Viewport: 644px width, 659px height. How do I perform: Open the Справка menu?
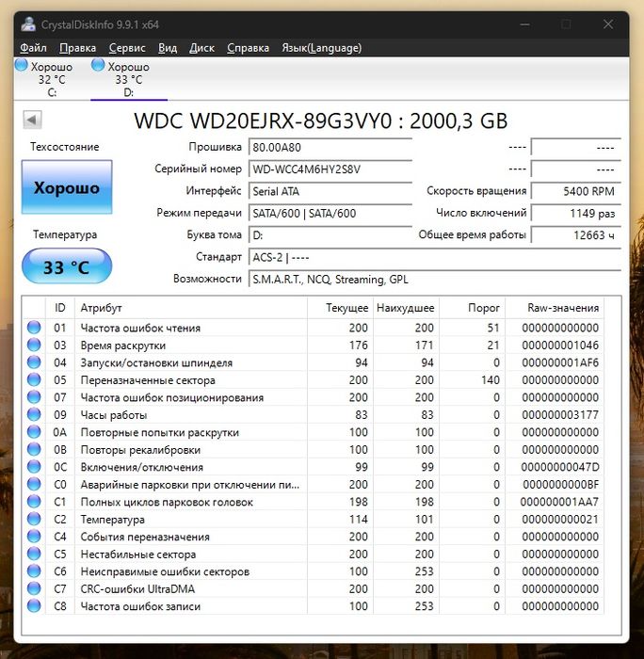click(x=248, y=48)
